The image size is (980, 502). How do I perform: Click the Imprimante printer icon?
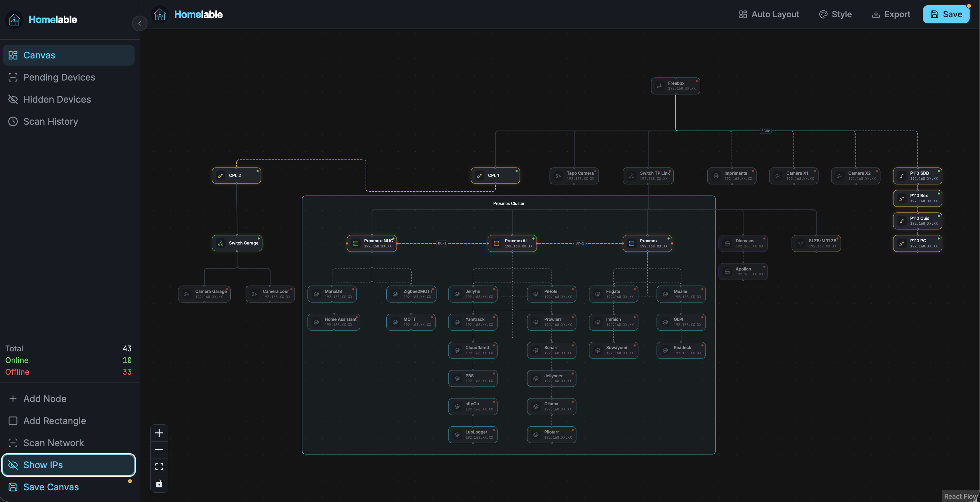tap(716, 176)
